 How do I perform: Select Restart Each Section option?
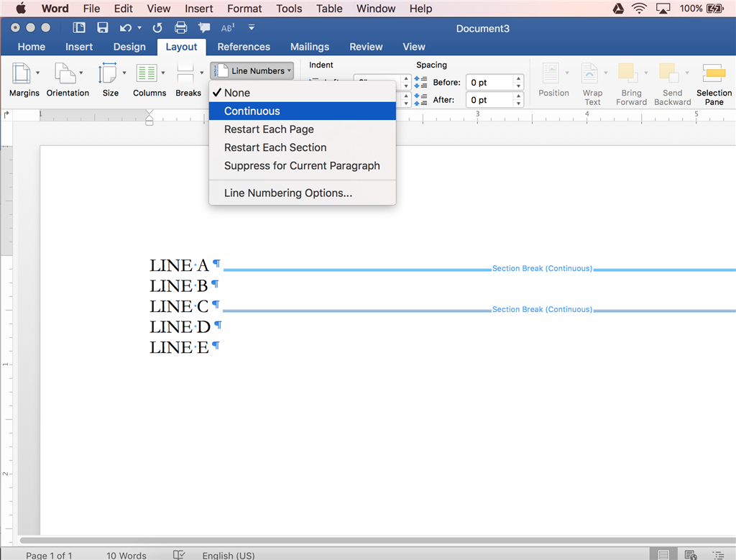303,147
